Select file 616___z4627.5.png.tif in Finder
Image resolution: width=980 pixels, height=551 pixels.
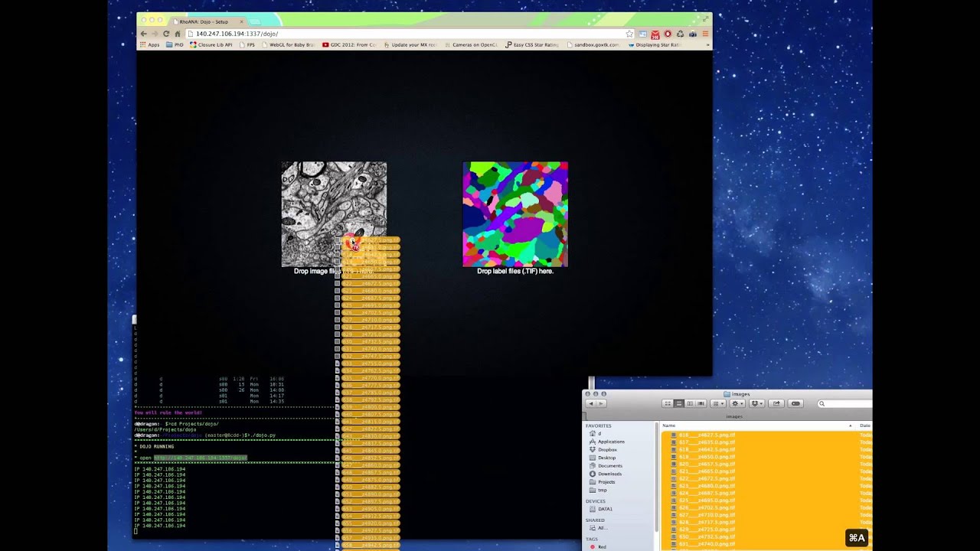(707, 435)
